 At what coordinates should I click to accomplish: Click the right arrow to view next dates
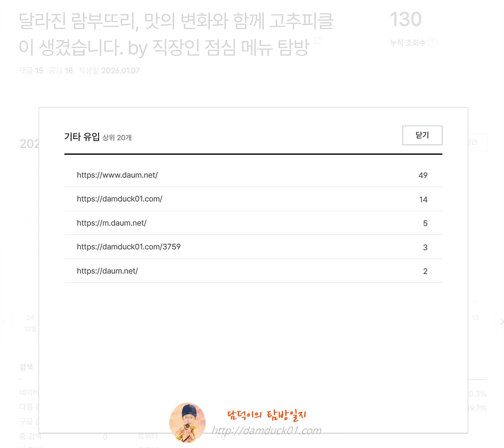[x=501, y=321]
